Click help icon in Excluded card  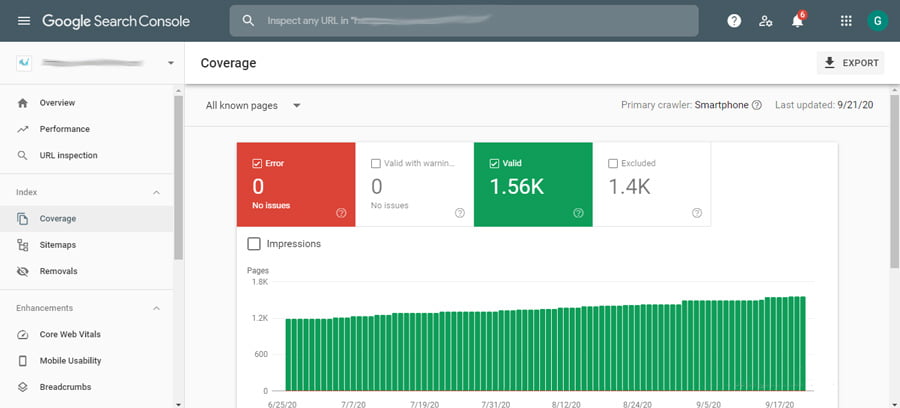(x=697, y=213)
